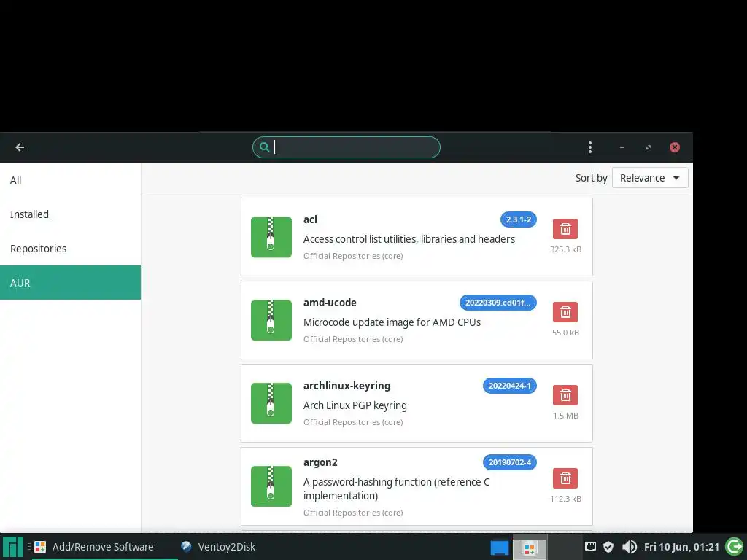This screenshot has height=560, width=747.
Task: Click 'Microcode update image for AMD CPUs' text
Action: [x=392, y=322]
